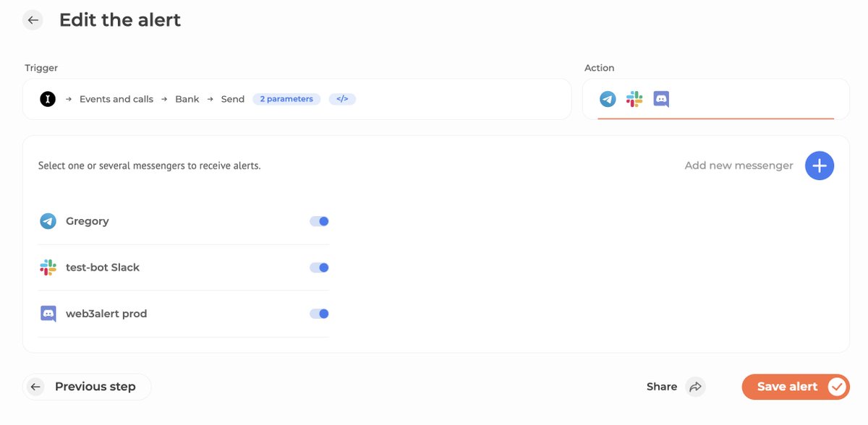This screenshot has width=868, height=425.
Task: Select Send step in trigger path
Action: 233,99
